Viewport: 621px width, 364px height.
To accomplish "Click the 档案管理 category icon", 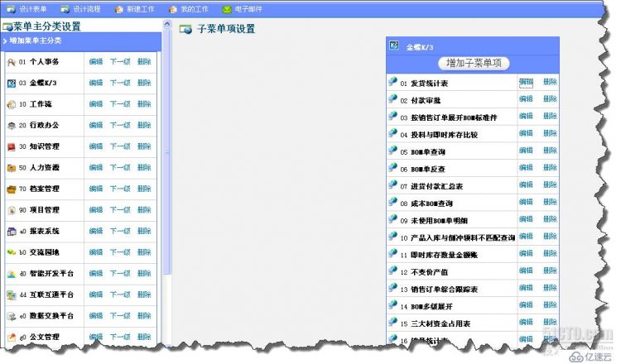I will (x=12, y=189).
